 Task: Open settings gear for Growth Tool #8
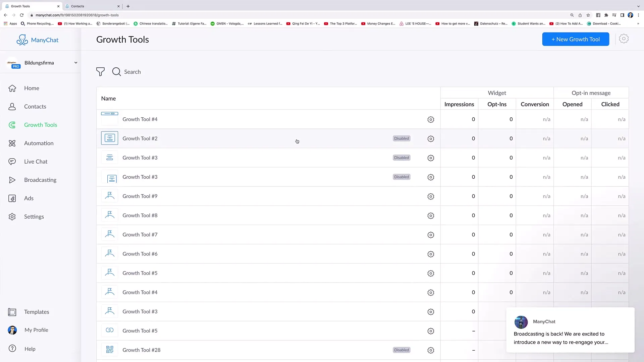[x=431, y=216]
